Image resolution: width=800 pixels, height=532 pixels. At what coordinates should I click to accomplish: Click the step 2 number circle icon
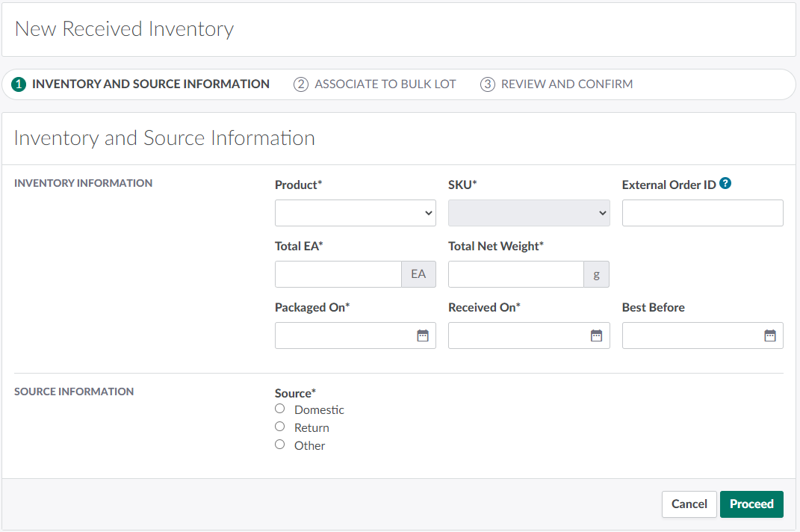[x=301, y=84]
